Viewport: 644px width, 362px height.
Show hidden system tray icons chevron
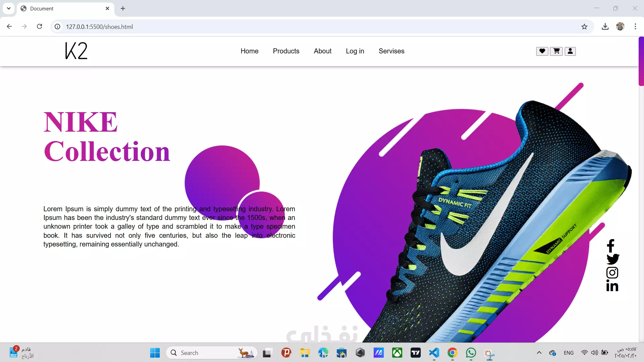click(539, 353)
